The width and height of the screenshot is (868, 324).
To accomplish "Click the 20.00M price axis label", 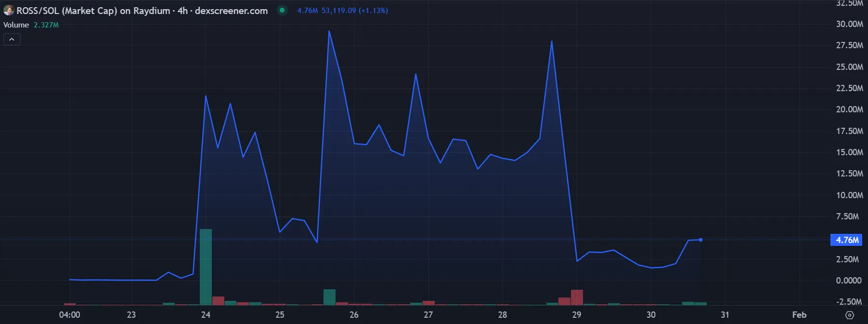I will [x=849, y=109].
